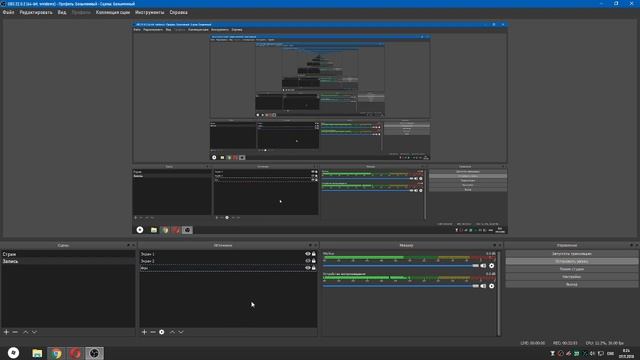Screen dimensions: 640x360
Task: Detach the Источники dock panel
Action: point(310,245)
